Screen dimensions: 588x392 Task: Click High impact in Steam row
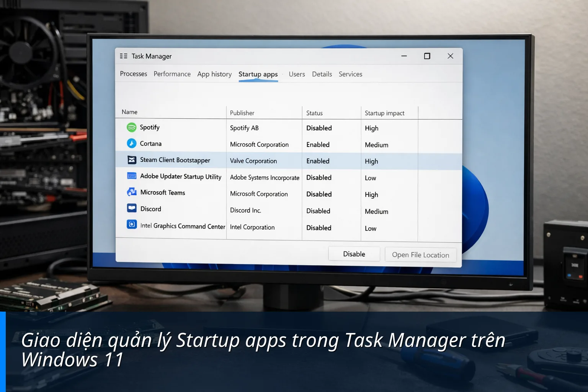371,162
